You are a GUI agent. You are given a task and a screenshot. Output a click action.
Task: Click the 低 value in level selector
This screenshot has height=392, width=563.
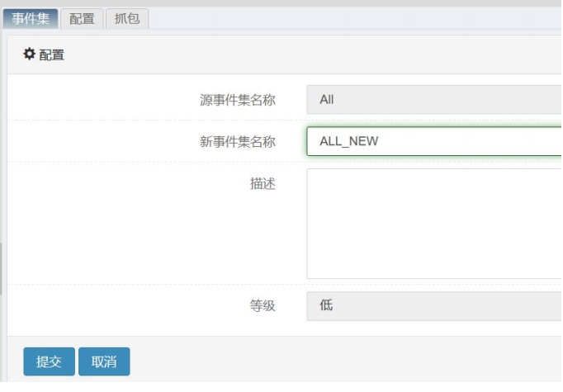point(326,305)
